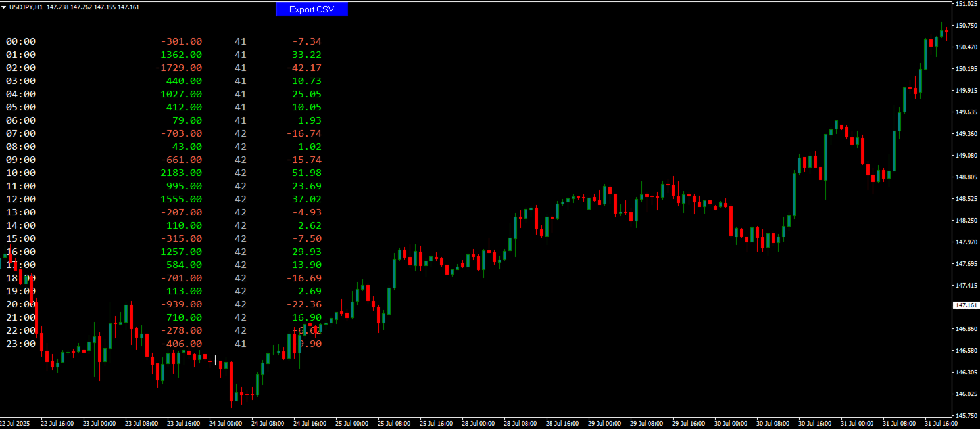
Task: Click the 24 Jul 16:00 time axis label
Action: pyautogui.click(x=310, y=424)
